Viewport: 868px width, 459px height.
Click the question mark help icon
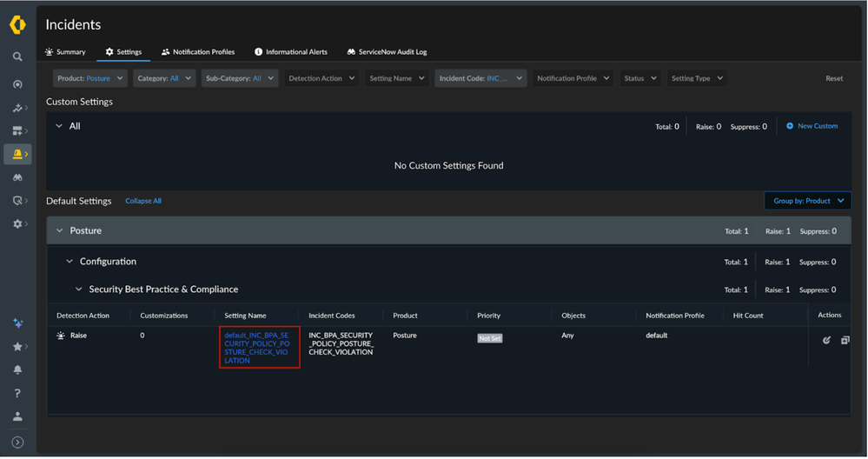click(17, 394)
